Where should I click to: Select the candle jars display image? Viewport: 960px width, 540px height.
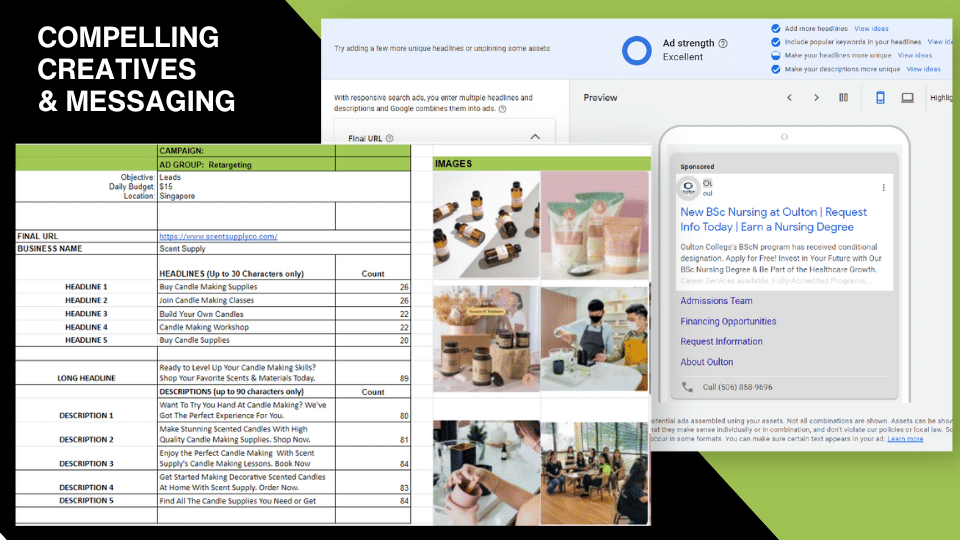[487, 339]
